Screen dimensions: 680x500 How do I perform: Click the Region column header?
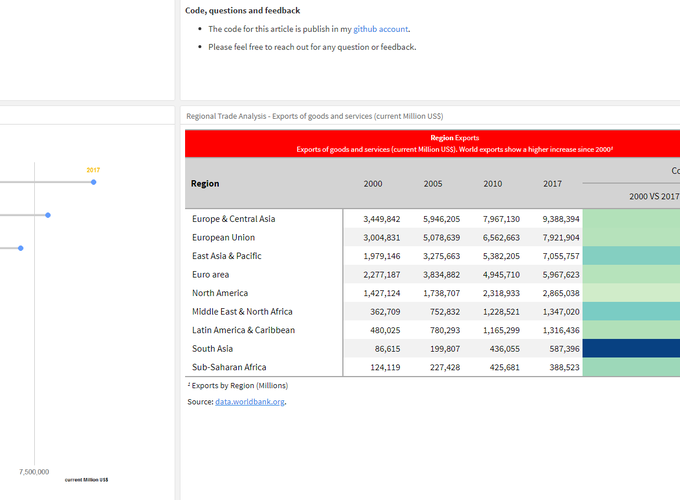(x=205, y=184)
